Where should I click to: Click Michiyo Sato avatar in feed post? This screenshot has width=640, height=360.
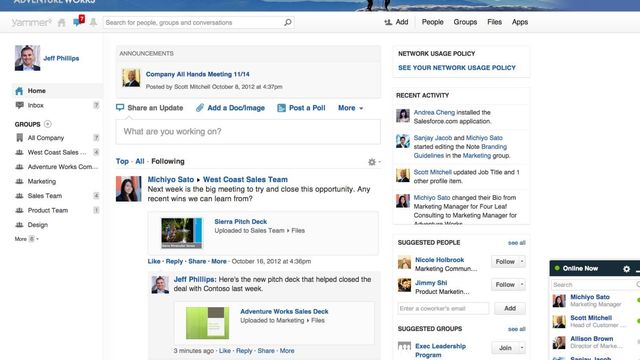[129, 189]
